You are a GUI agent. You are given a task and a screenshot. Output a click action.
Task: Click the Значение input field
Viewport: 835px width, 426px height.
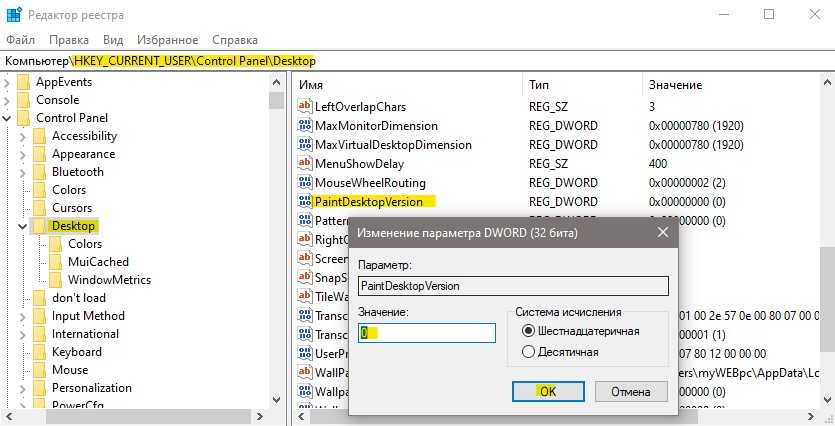tap(427, 333)
